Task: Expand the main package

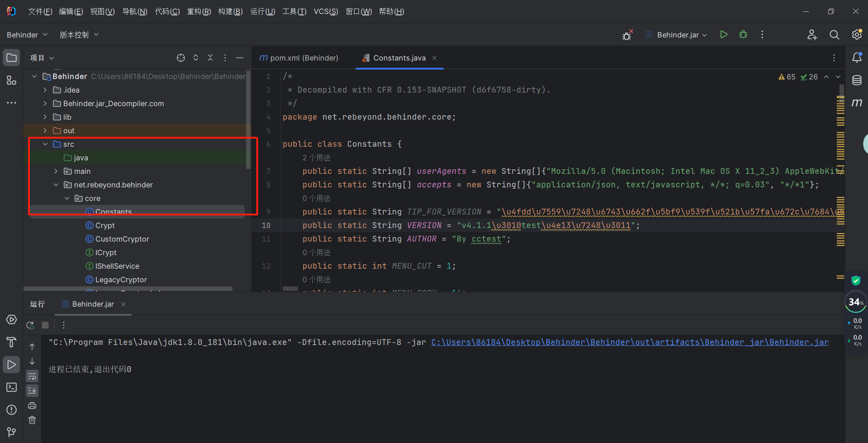Action: click(56, 171)
